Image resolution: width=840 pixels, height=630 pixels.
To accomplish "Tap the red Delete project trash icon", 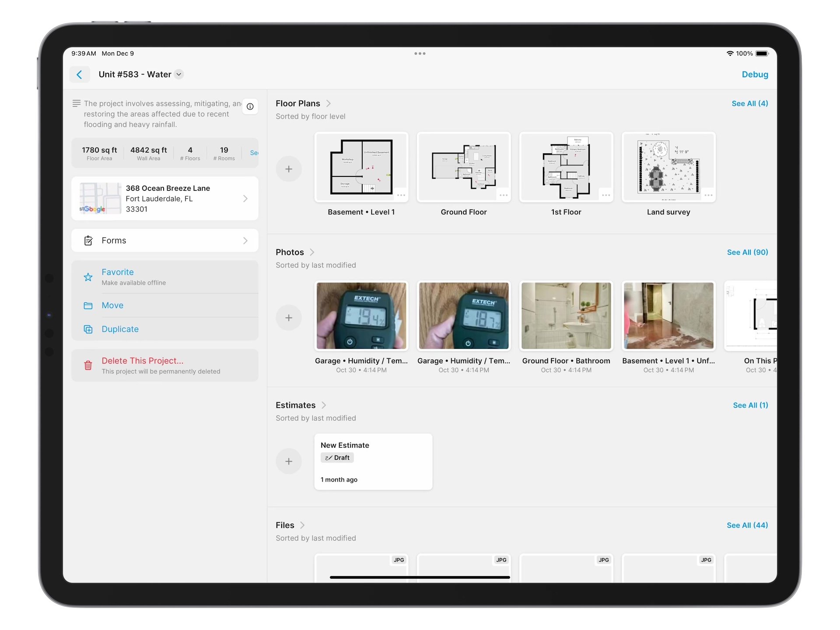I will [x=88, y=365].
